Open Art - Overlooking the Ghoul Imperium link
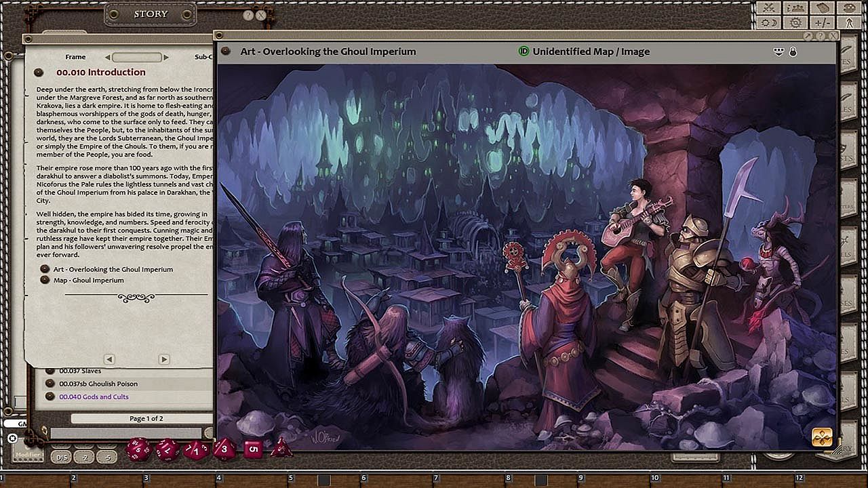The image size is (868, 488). pyautogui.click(x=113, y=269)
